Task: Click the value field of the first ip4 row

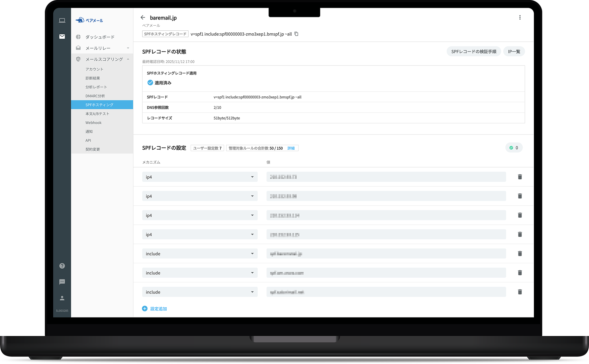Action: (x=386, y=177)
